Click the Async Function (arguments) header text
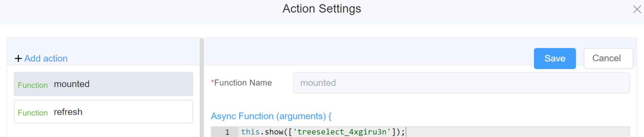644x137 pixels. 271,116
